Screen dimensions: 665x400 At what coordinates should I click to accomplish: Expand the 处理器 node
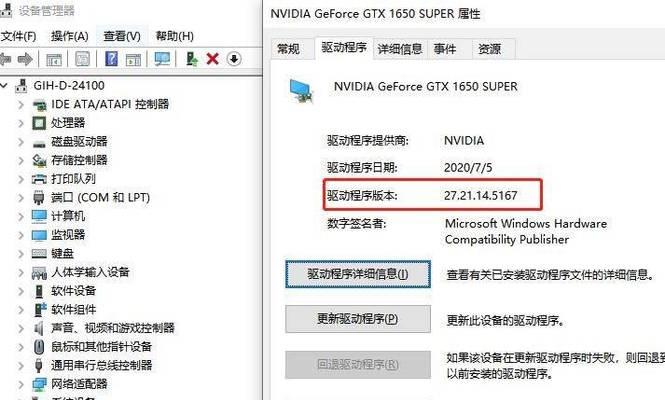point(21,123)
